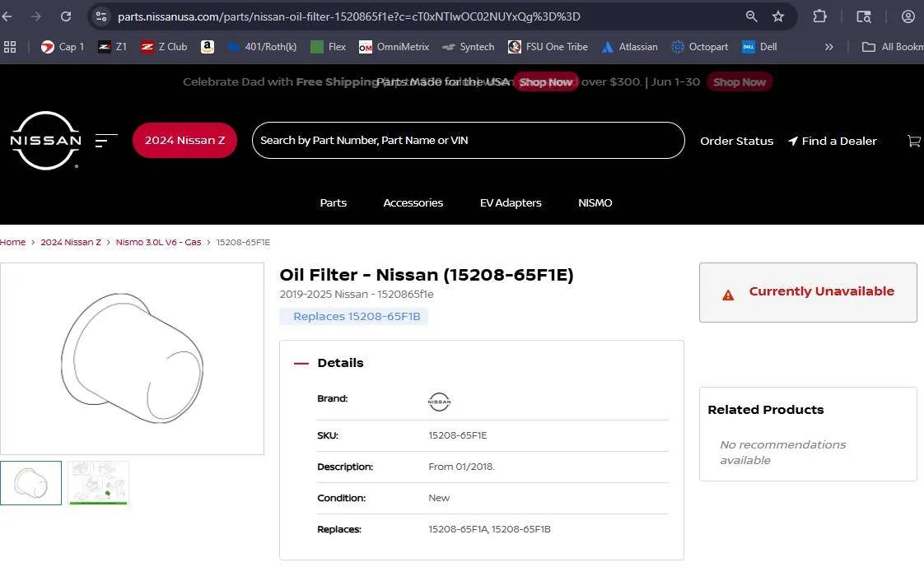Open the Amazon bookmark icon
This screenshot has width=924, height=567.
point(208,47)
